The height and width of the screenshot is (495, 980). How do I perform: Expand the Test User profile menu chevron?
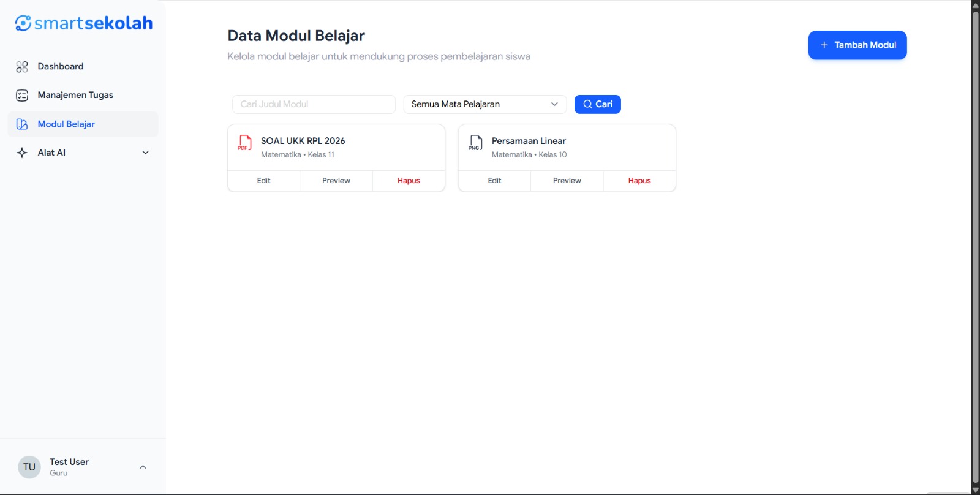pos(143,467)
